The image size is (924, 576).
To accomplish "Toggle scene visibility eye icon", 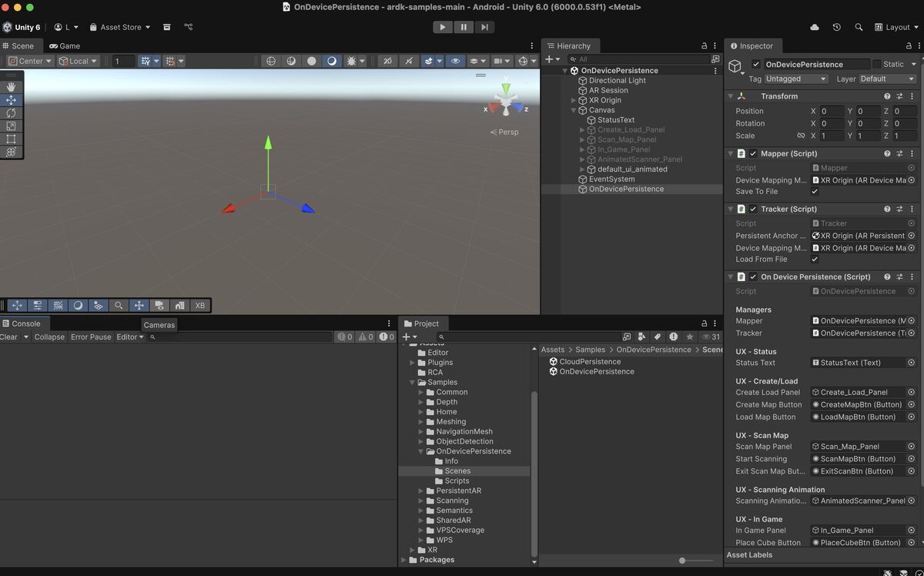I will pyautogui.click(x=455, y=61).
